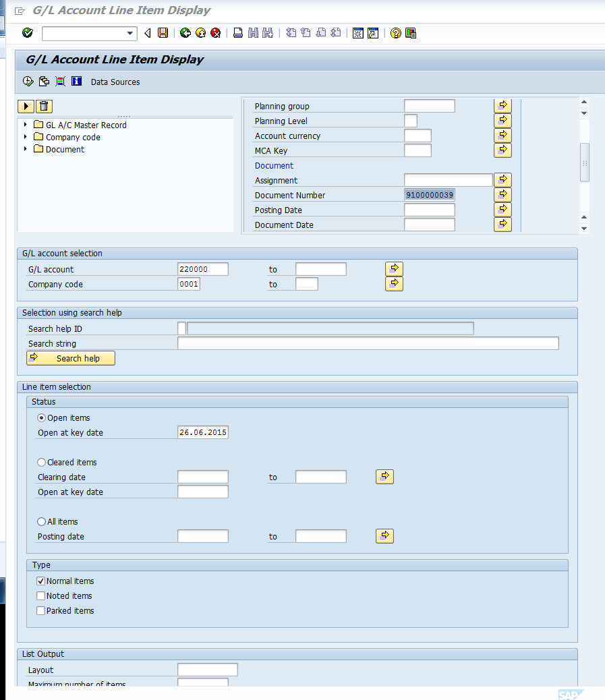
Task: Click the Search help ID checkbox field
Action: (181, 328)
